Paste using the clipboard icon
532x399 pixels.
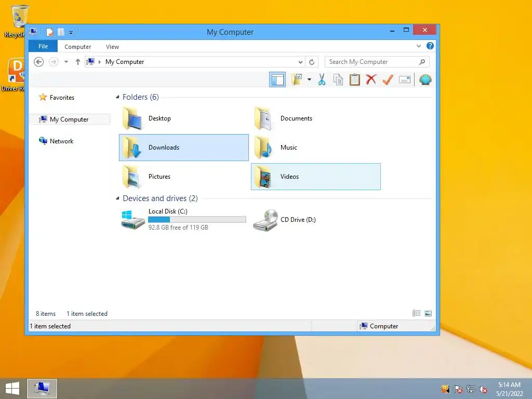point(354,79)
